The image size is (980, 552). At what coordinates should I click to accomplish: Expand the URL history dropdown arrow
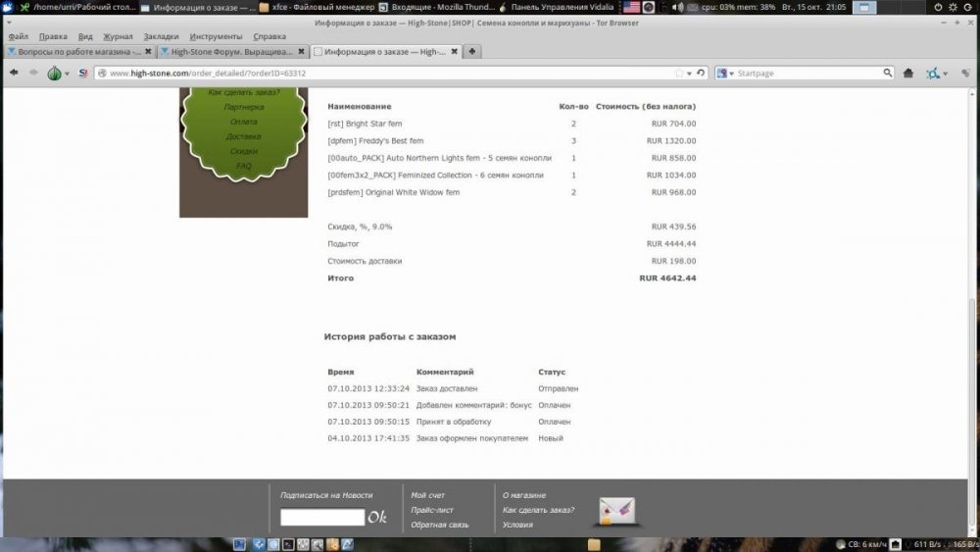[689, 74]
